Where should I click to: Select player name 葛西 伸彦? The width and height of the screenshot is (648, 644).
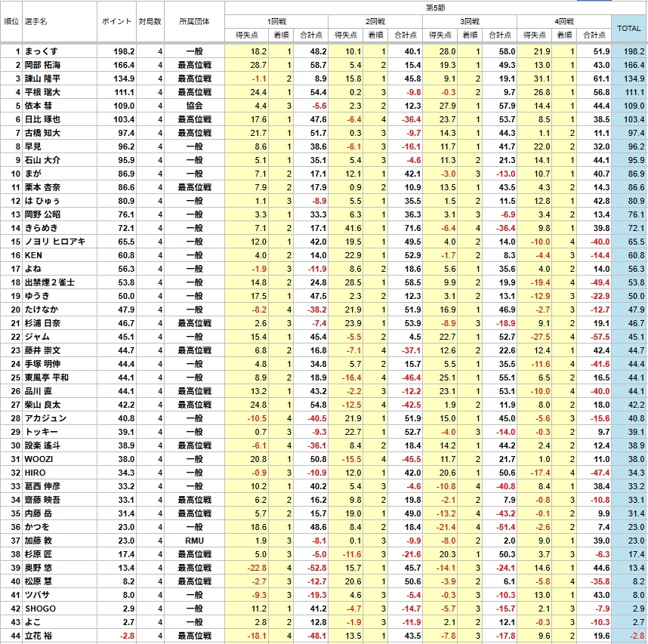pos(42,486)
